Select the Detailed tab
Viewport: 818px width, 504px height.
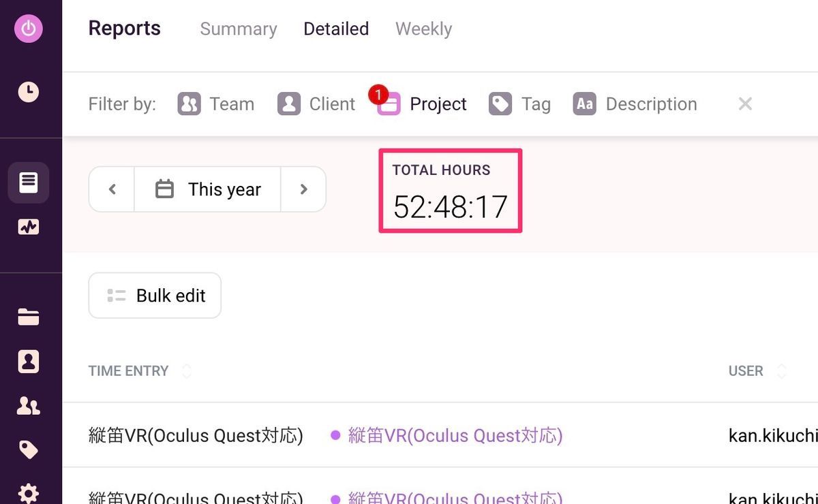pos(336,29)
